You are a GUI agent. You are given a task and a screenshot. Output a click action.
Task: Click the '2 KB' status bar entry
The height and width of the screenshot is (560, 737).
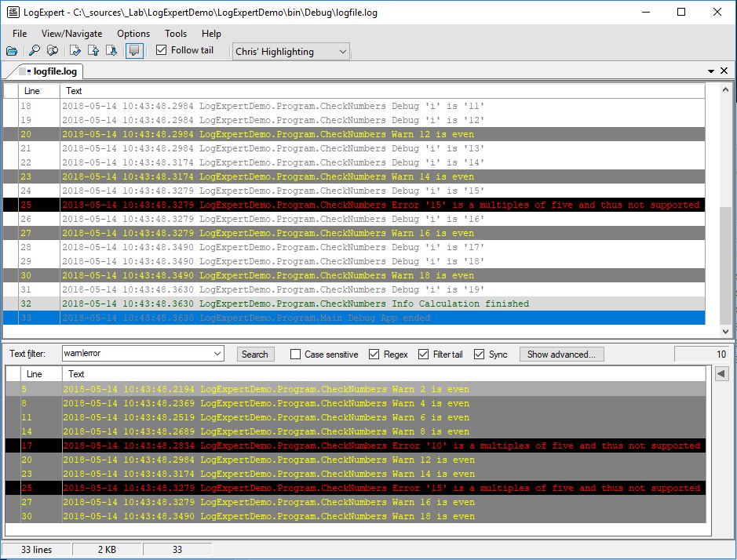pyautogui.click(x=107, y=549)
